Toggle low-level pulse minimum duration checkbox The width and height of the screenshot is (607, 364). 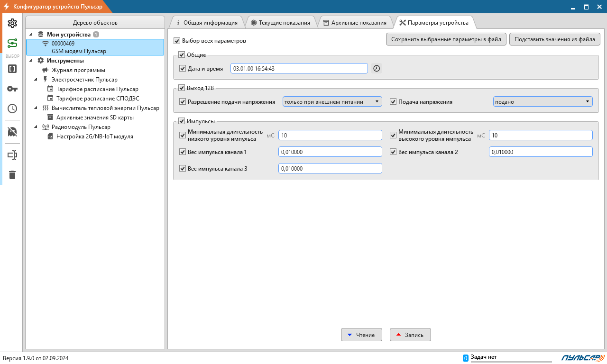point(183,135)
